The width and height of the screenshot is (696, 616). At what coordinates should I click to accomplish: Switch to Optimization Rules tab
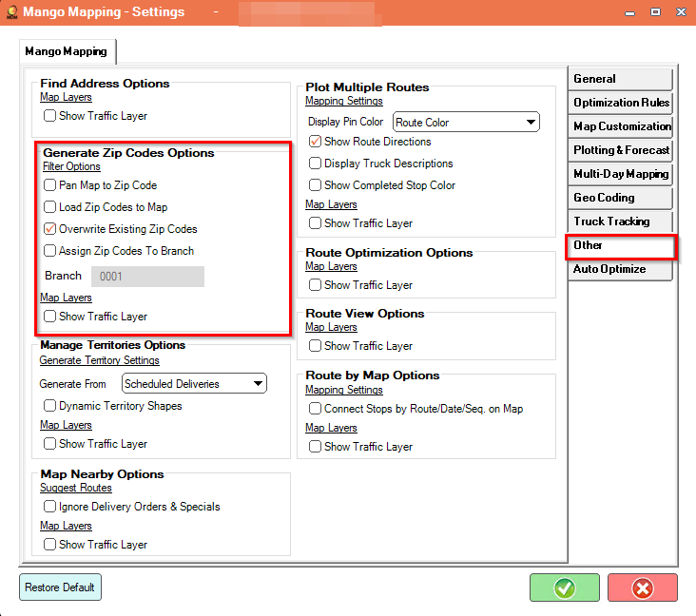(620, 103)
